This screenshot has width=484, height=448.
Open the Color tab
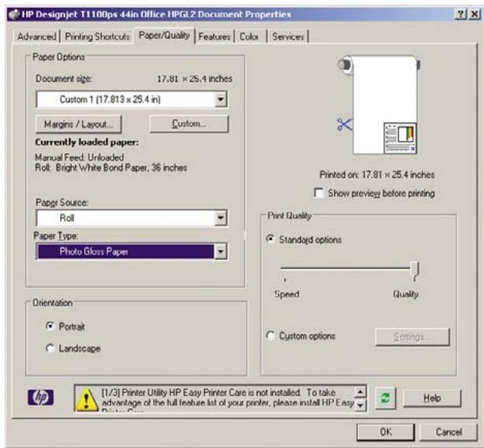click(249, 36)
